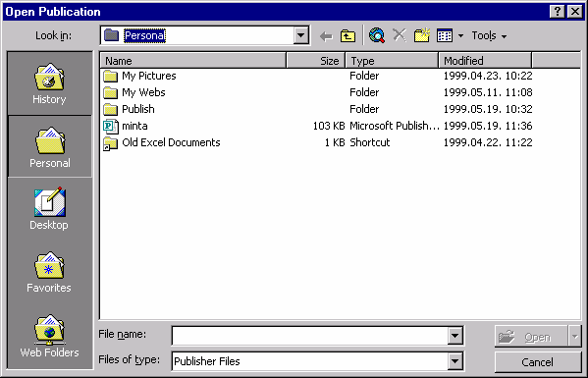
Task: Click the '1999.05.19. 10:32' modified date
Action: (488, 109)
